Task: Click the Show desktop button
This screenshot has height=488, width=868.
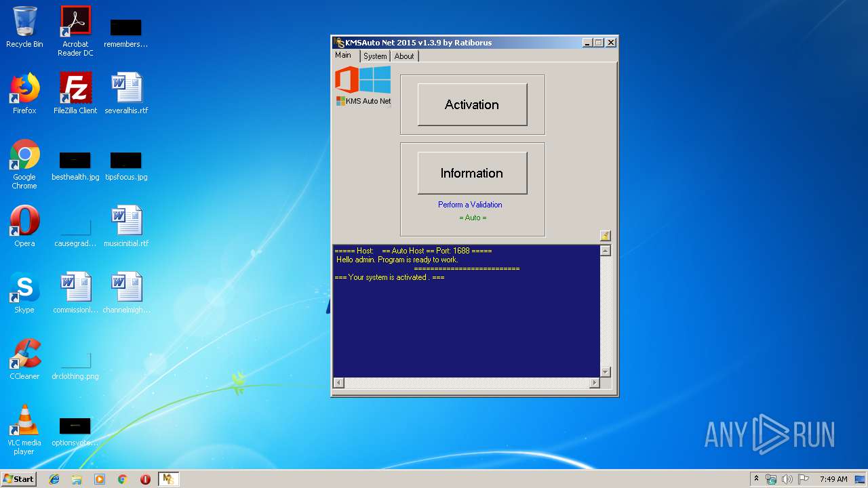Action: [861, 479]
